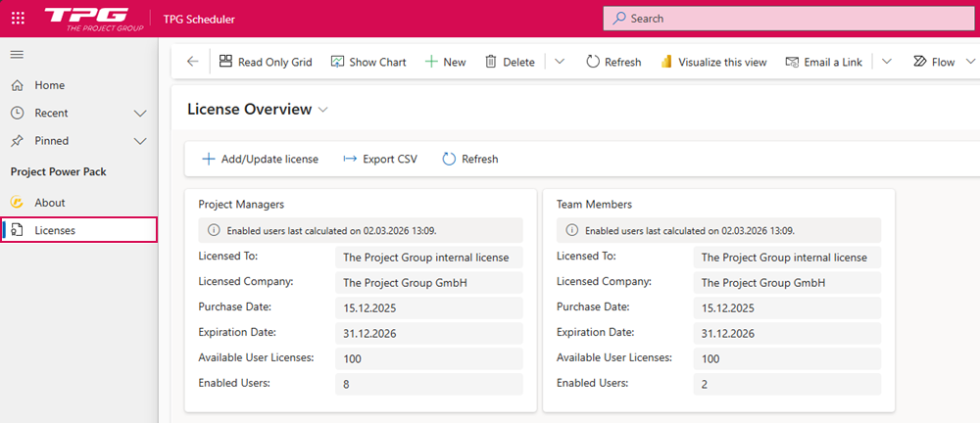Click Project Managers info icon
This screenshot has height=423, width=980.
(214, 230)
